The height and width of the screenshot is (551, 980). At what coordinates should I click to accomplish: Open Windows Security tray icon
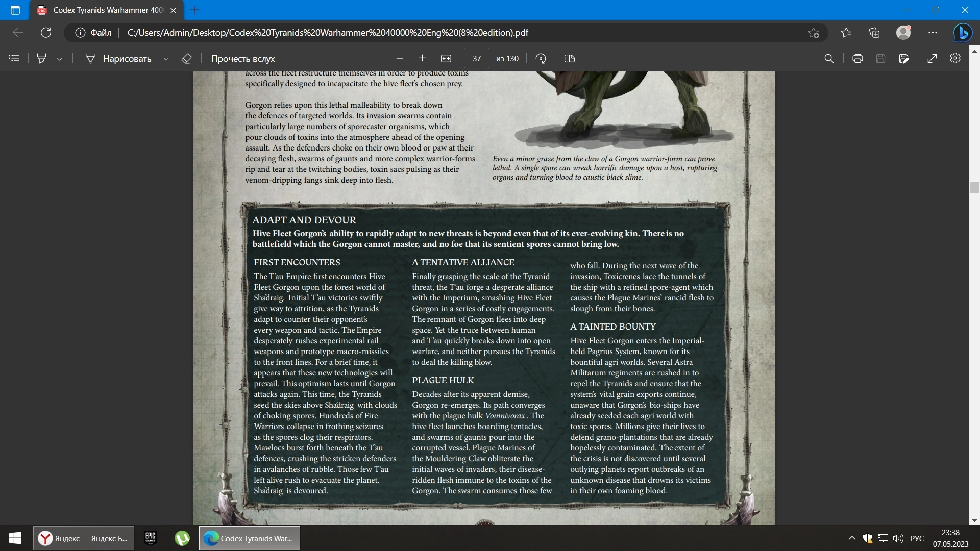[868, 538]
